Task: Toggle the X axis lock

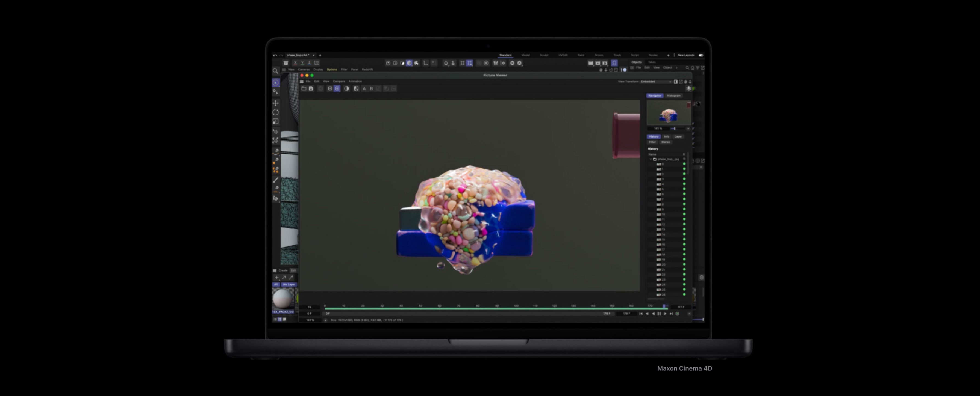Action: pos(295,63)
